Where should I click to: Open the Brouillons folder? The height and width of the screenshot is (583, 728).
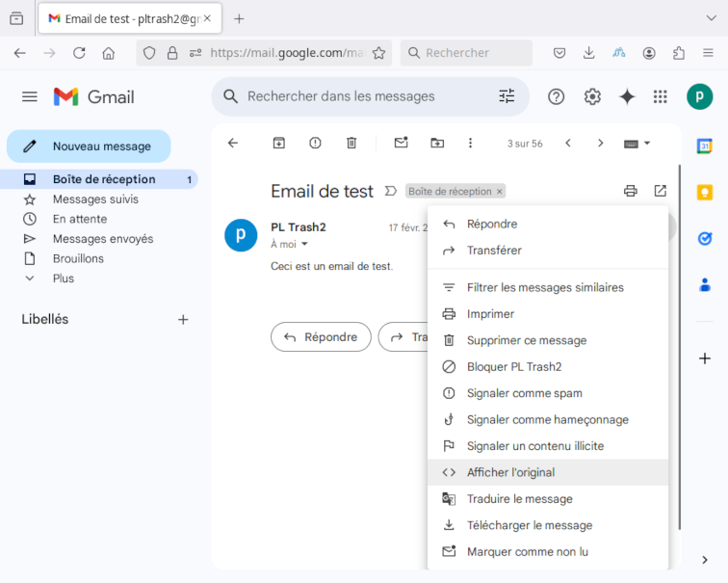(99, 259)
